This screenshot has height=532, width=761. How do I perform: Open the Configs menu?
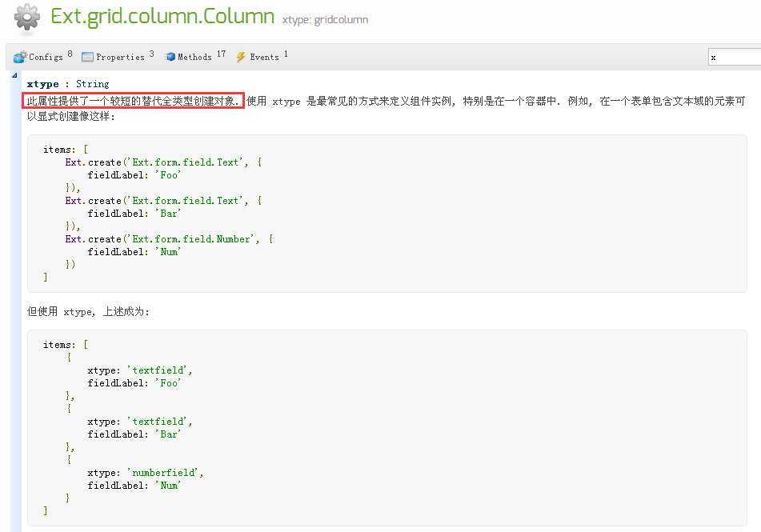[42, 56]
